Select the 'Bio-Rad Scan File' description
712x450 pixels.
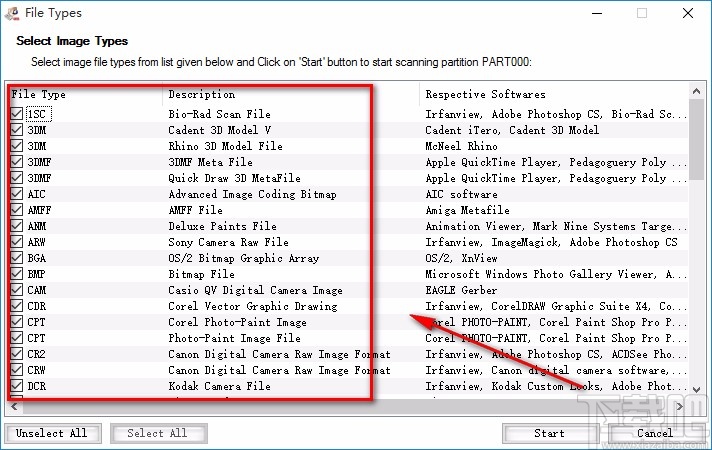(x=219, y=114)
